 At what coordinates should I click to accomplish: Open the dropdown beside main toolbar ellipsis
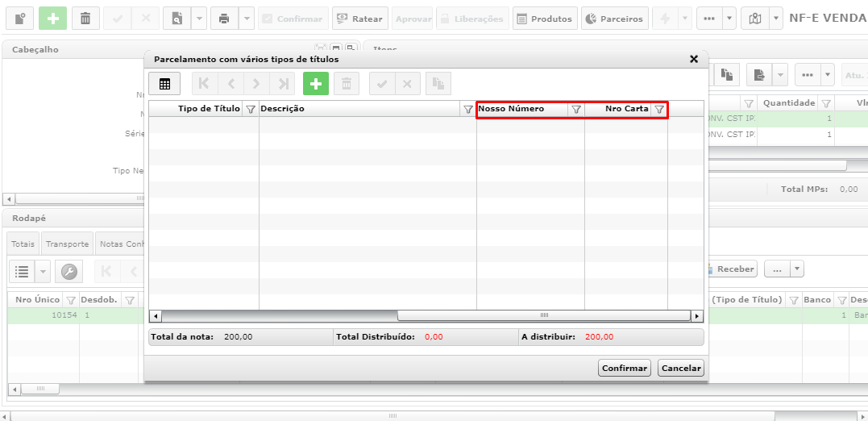[729, 19]
